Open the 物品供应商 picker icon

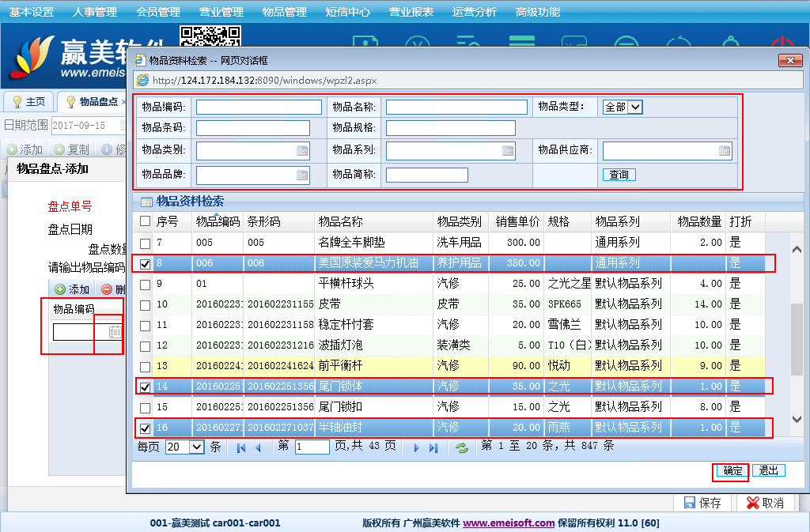click(x=725, y=151)
